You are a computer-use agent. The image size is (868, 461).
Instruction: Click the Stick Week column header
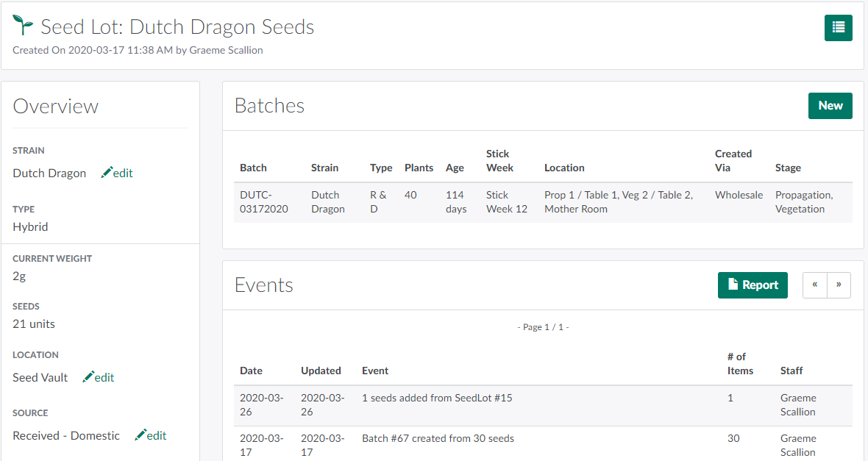pos(498,161)
